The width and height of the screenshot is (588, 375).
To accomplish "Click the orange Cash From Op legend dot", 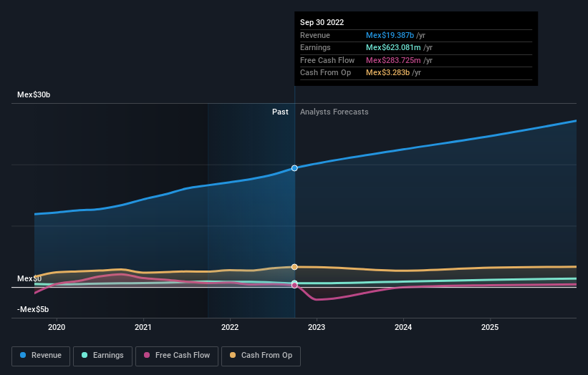I will click(233, 355).
